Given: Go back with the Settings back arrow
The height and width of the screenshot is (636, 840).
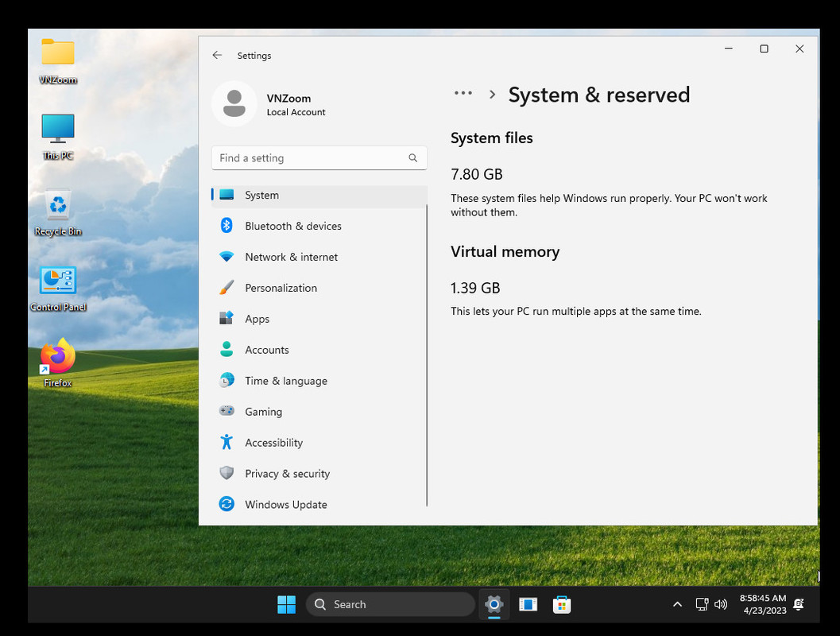Looking at the screenshot, I should point(217,55).
